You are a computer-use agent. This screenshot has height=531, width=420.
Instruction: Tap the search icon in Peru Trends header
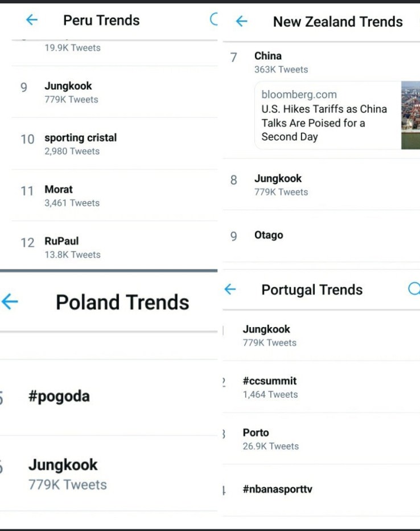pos(214,20)
